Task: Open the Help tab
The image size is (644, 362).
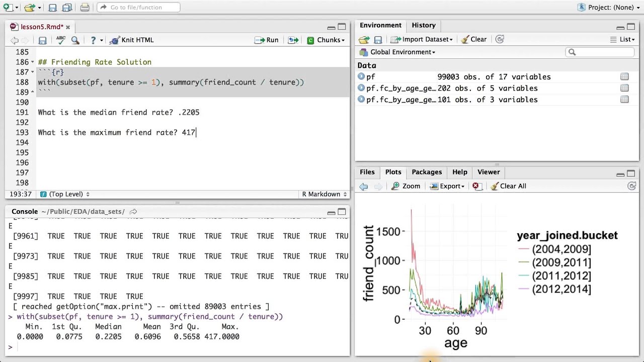Action: click(460, 172)
